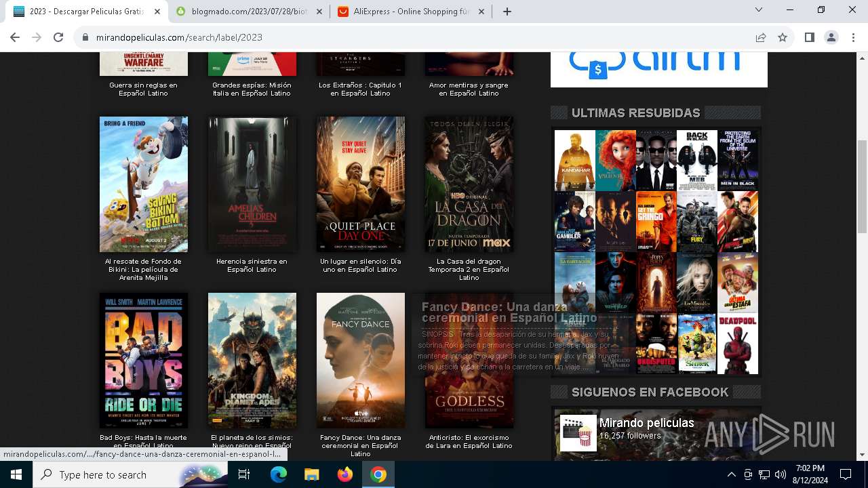
Task: Open a new browser tab
Action: [x=507, y=12]
